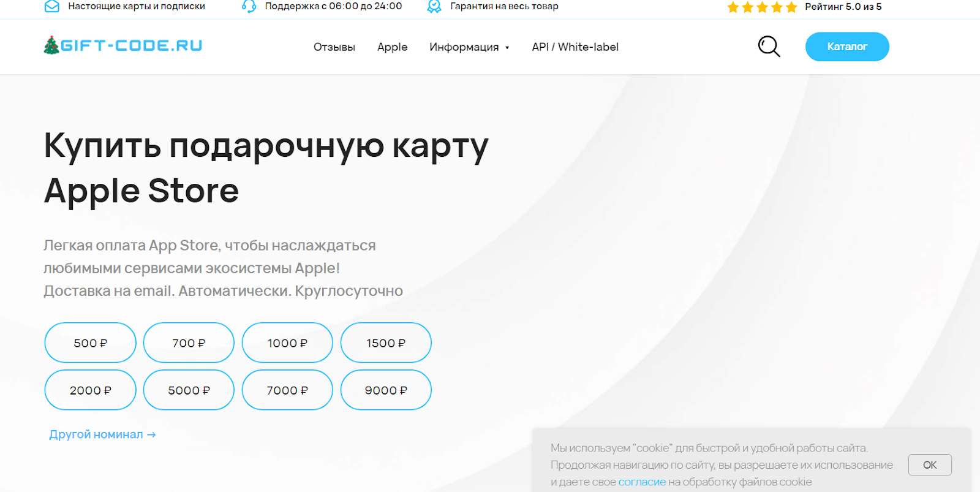Click the envelope icon in top bar
Screen dimensions: 980x492
52,6
